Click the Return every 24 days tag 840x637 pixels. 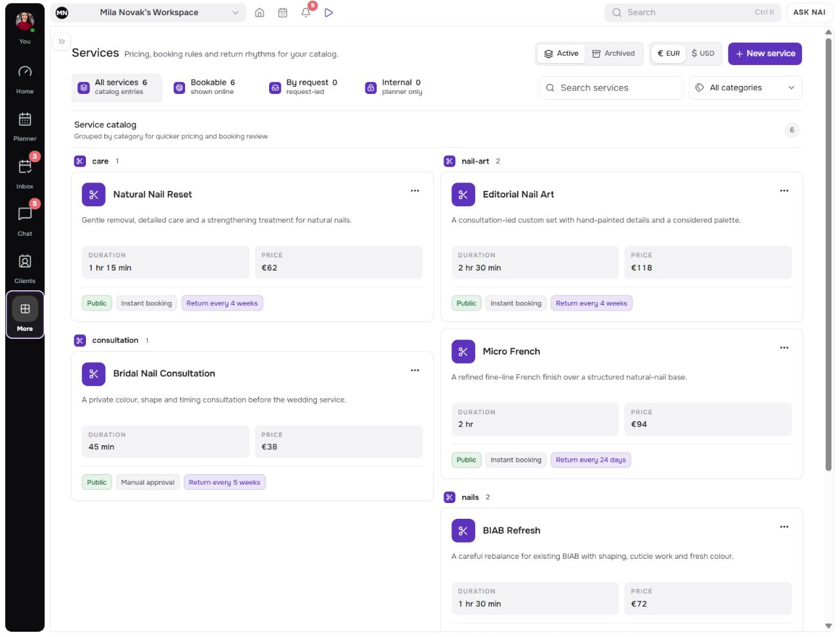coord(591,460)
